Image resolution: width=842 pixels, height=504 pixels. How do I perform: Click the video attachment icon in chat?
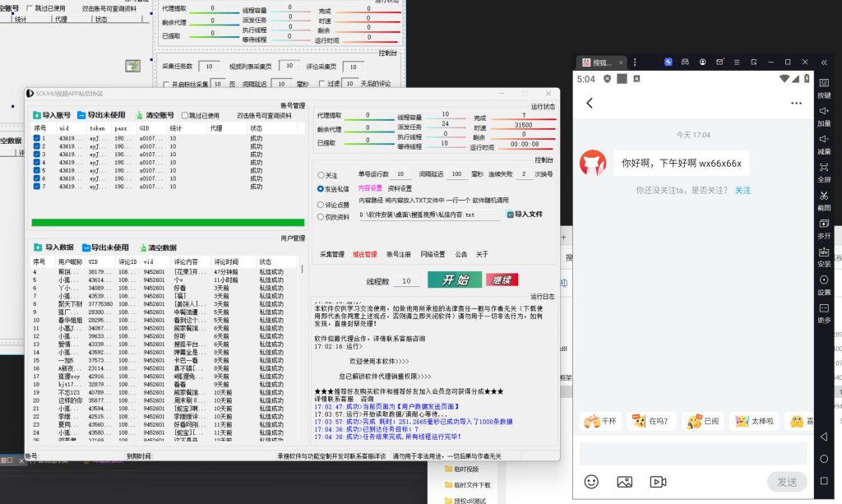click(x=657, y=481)
